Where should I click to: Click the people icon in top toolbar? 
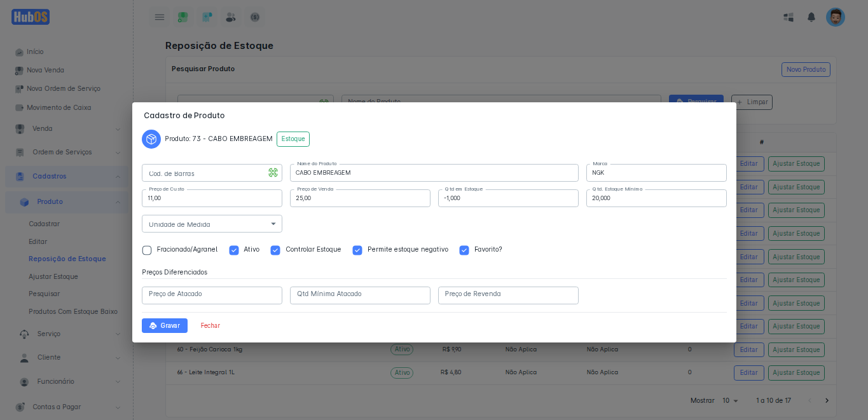(231, 17)
